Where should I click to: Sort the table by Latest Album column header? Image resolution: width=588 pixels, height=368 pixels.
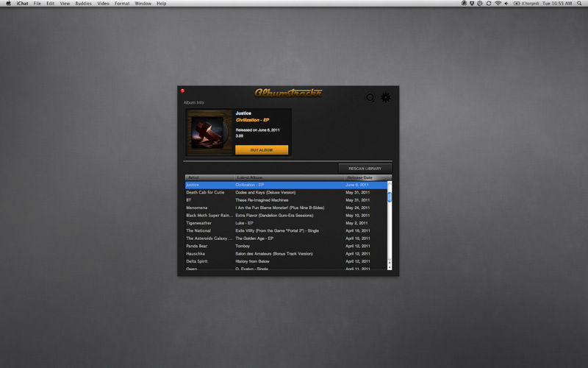pos(290,177)
